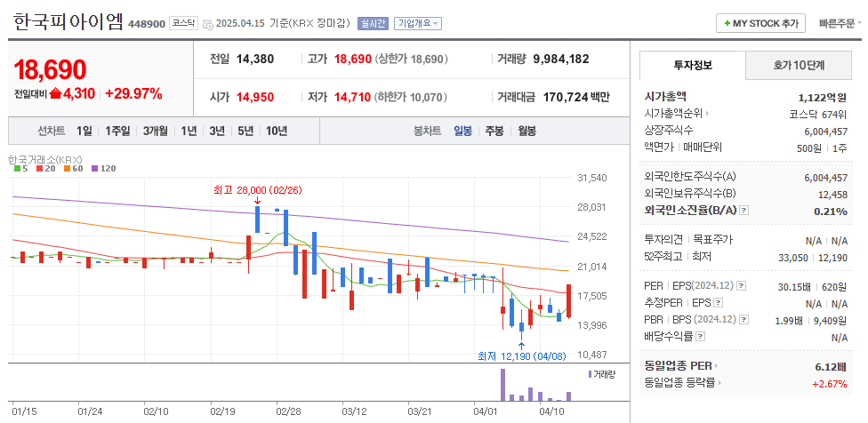Open the help icon beside PBR BPS (2024.12)
Screen dimensions: 868x423
pos(744,320)
